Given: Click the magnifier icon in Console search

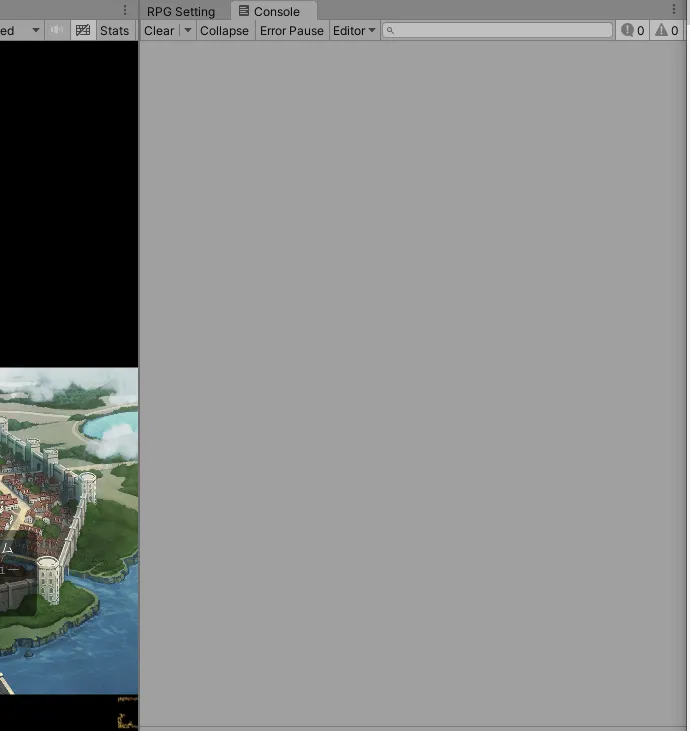Looking at the screenshot, I should (391, 31).
